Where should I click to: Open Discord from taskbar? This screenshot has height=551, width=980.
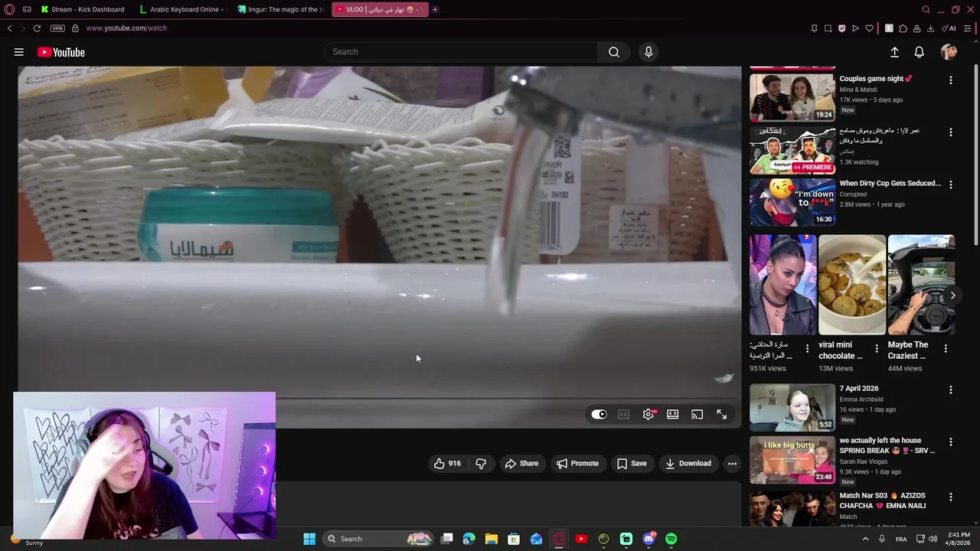pyautogui.click(x=649, y=539)
